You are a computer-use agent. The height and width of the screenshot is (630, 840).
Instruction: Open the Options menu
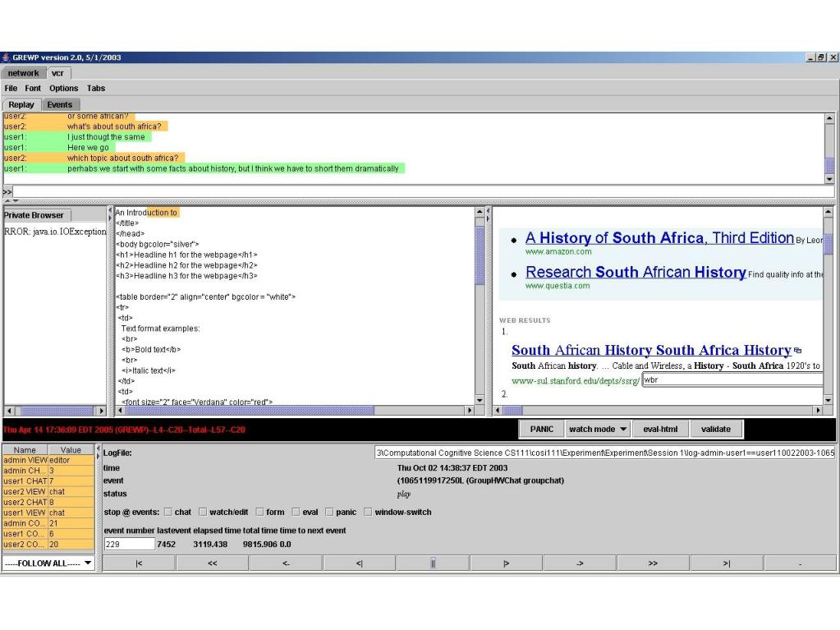[63, 89]
